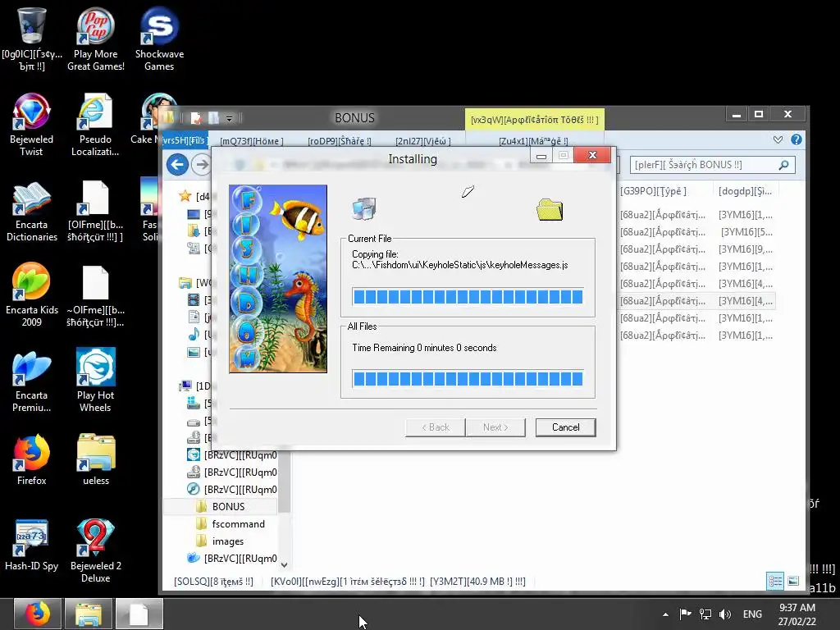840x630 pixels.
Task: Open the View ribbon tab
Action: 423,141
